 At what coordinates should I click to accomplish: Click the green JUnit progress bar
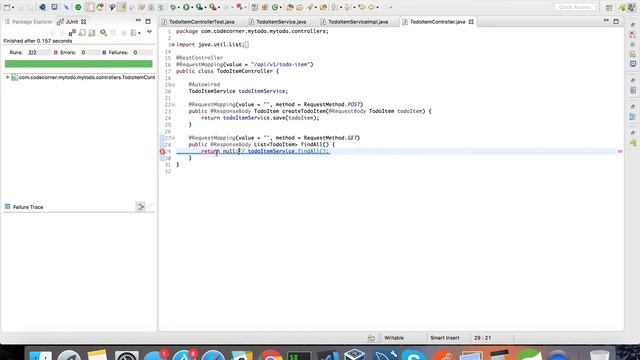pyautogui.click(x=78, y=64)
